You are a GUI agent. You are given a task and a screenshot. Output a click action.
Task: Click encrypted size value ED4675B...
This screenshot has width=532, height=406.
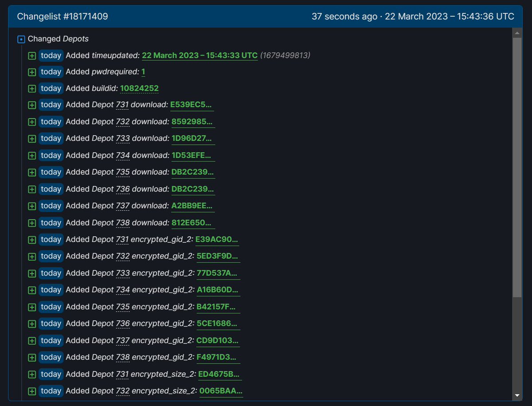pos(220,375)
